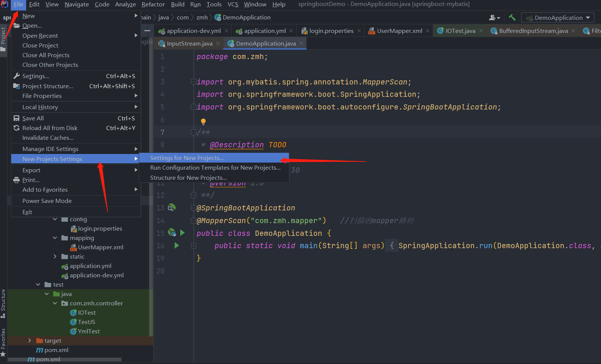
Task: Click the lightbulb intention icon in the gutter
Action: tap(203, 121)
